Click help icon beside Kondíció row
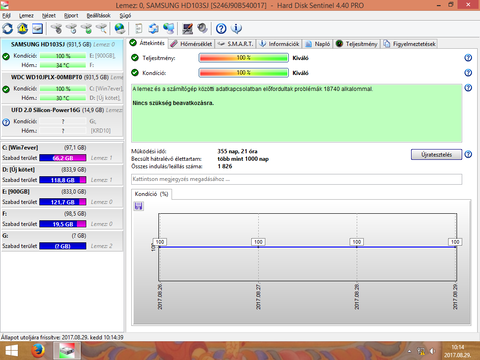Screen dimensions: 480x360 click(468, 73)
